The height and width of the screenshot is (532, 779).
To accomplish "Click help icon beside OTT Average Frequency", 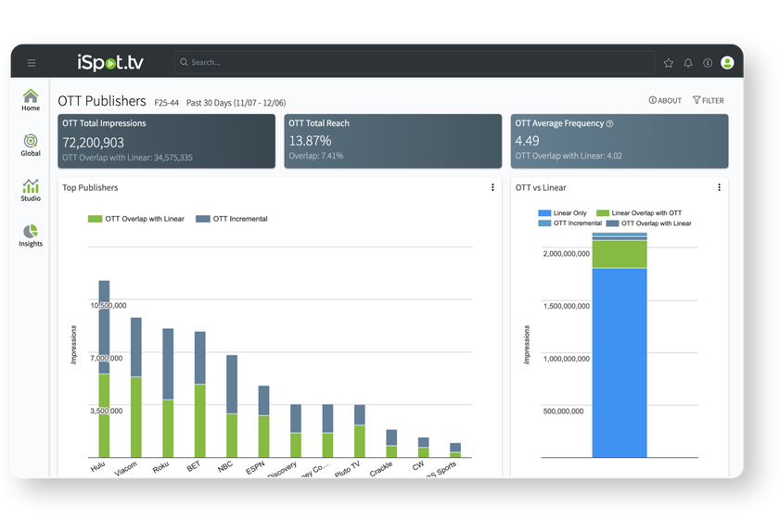I will coord(609,123).
